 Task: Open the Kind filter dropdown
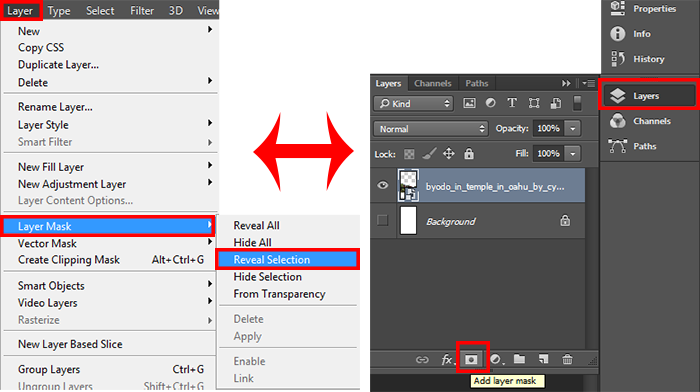click(413, 104)
